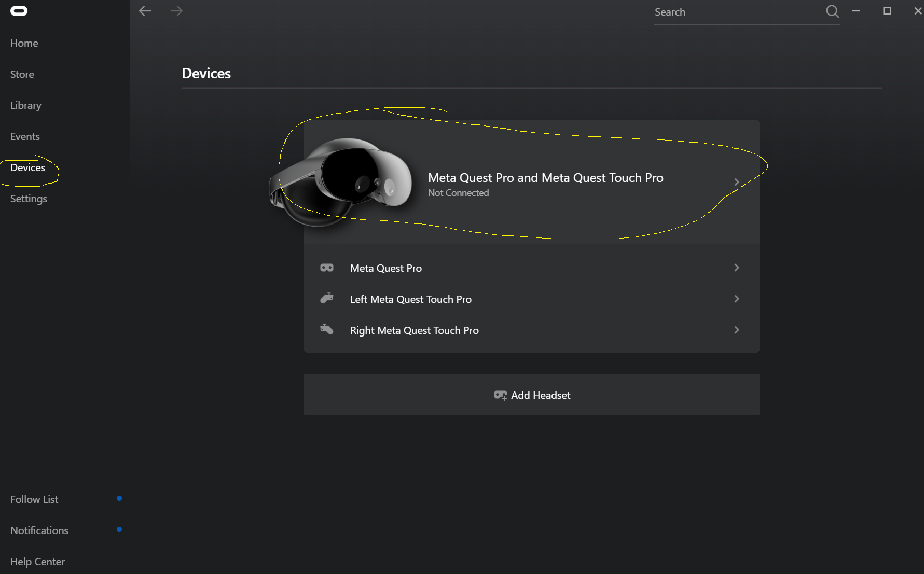Close the Oculus window
924x574 pixels.
pos(918,11)
